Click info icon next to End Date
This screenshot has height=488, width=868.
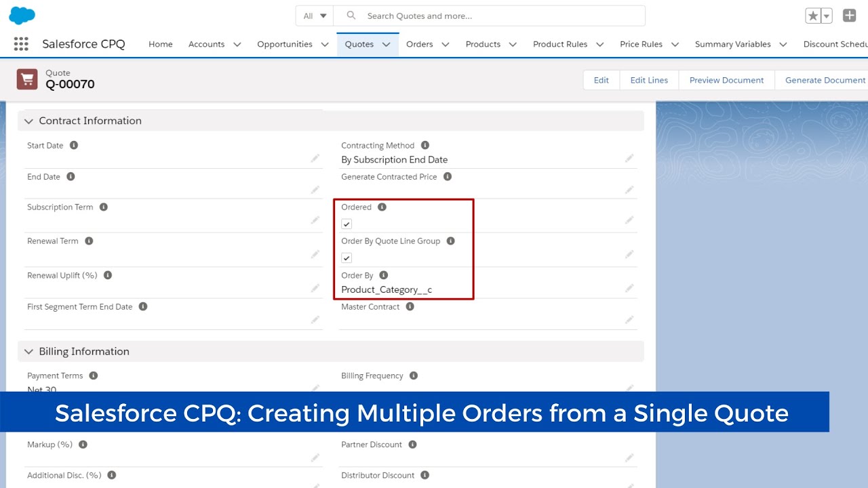pyautogui.click(x=71, y=176)
